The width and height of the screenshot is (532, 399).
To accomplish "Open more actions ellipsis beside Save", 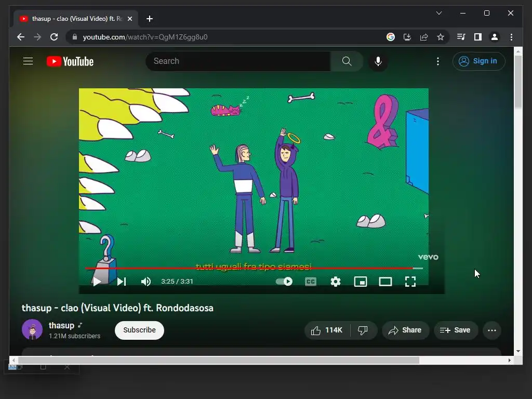I will (492, 330).
